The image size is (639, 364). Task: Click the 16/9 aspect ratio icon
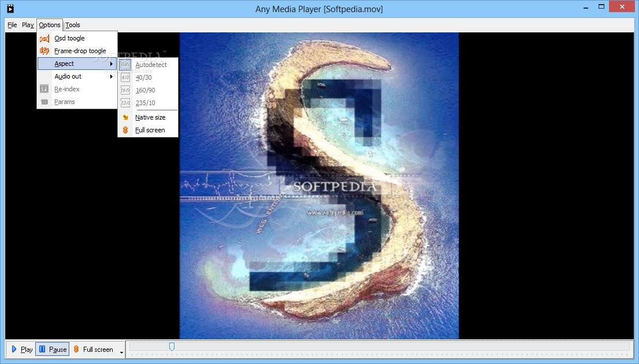tap(125, 90)
